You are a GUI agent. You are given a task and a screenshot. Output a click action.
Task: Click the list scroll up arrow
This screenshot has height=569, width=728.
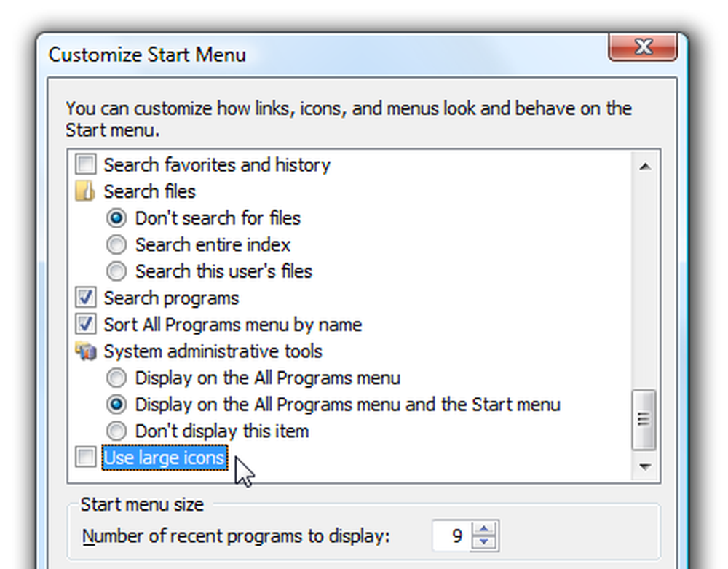coord(645,166)
